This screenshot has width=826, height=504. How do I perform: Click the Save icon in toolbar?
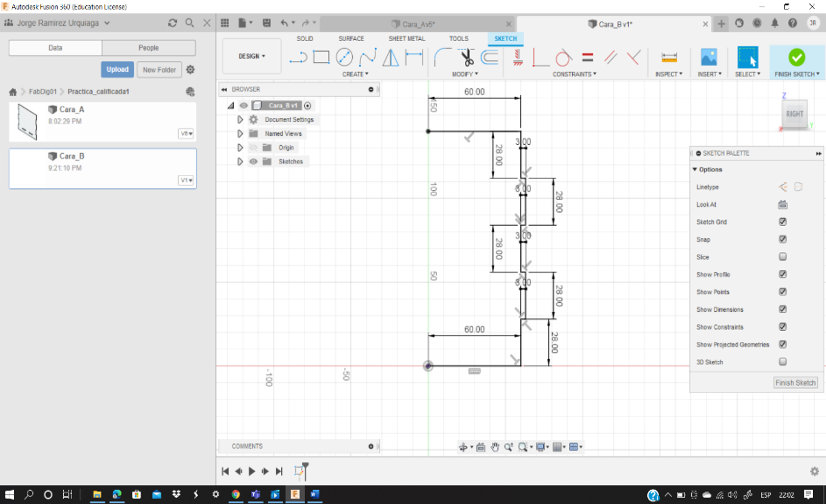pyautogui.click(x=266, y=23)
